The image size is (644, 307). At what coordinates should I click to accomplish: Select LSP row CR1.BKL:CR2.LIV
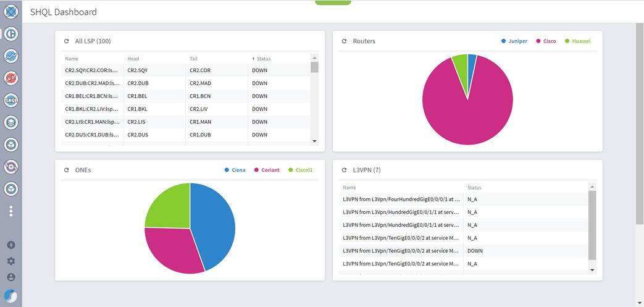[186, 109]
